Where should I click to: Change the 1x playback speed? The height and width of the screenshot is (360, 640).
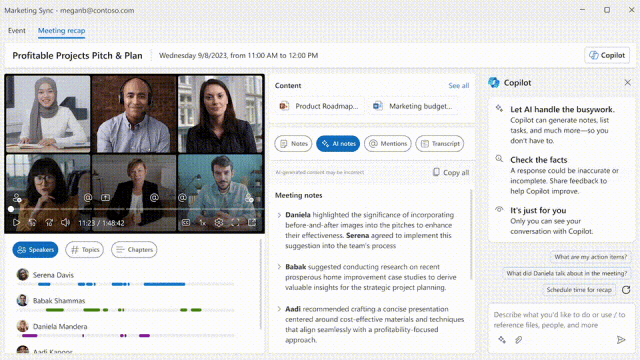[x=202, y=223]
